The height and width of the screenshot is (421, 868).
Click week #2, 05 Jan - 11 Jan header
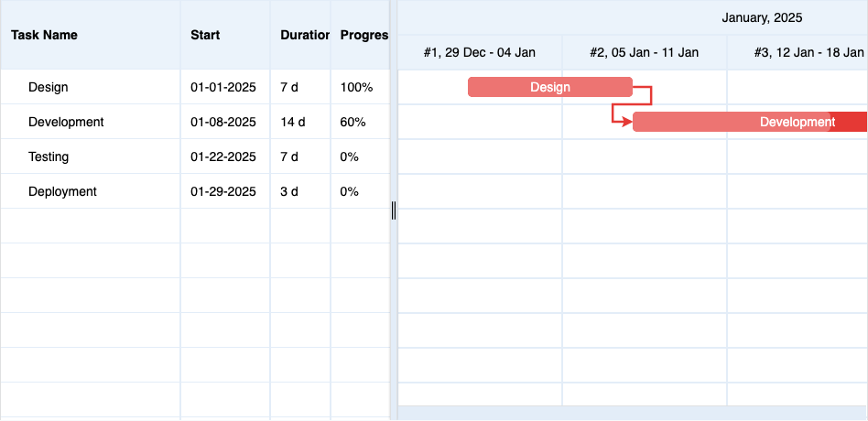click(645, 52)
